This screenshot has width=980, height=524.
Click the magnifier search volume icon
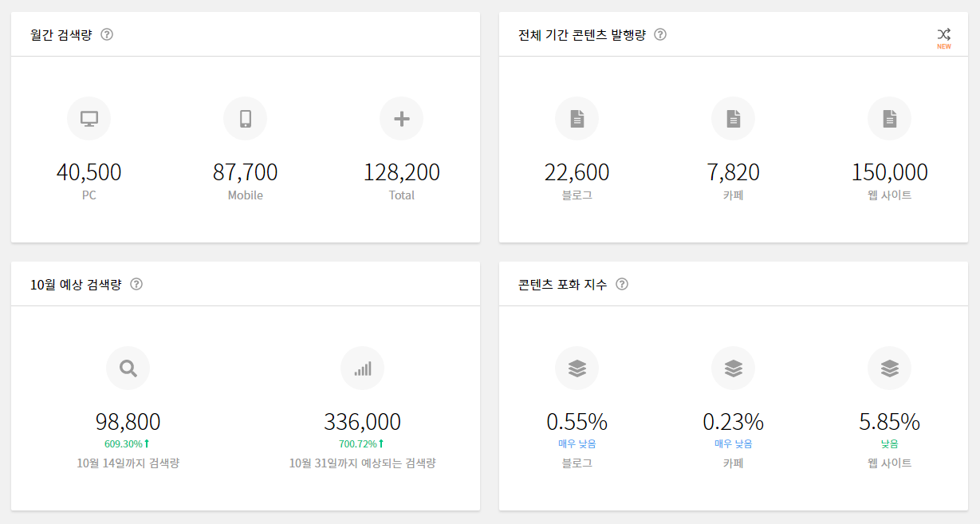pos(128,368)
